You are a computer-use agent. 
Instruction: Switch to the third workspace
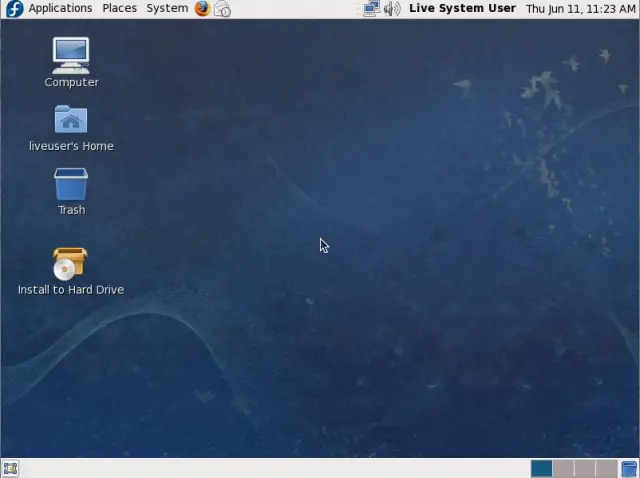585,468
